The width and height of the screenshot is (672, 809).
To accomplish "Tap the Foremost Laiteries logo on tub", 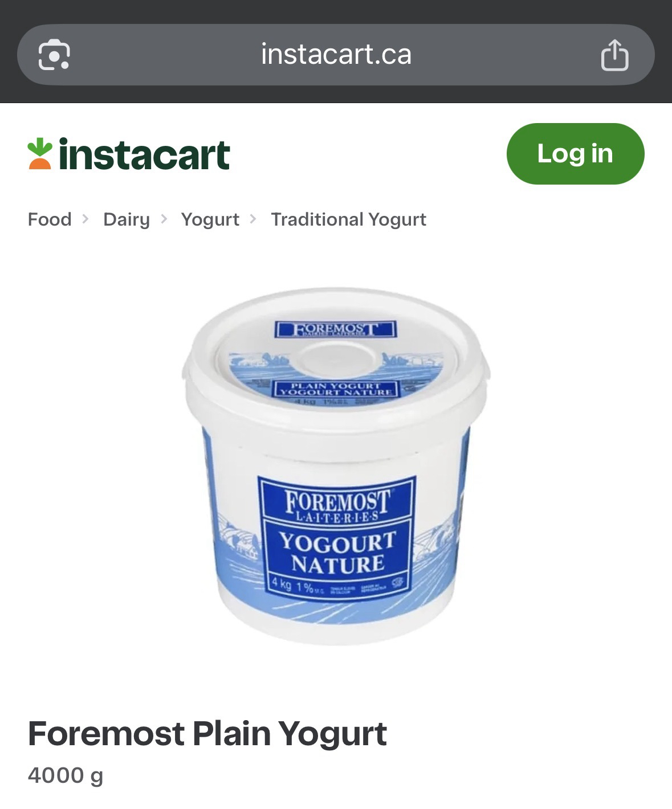I will click(337, 505).
